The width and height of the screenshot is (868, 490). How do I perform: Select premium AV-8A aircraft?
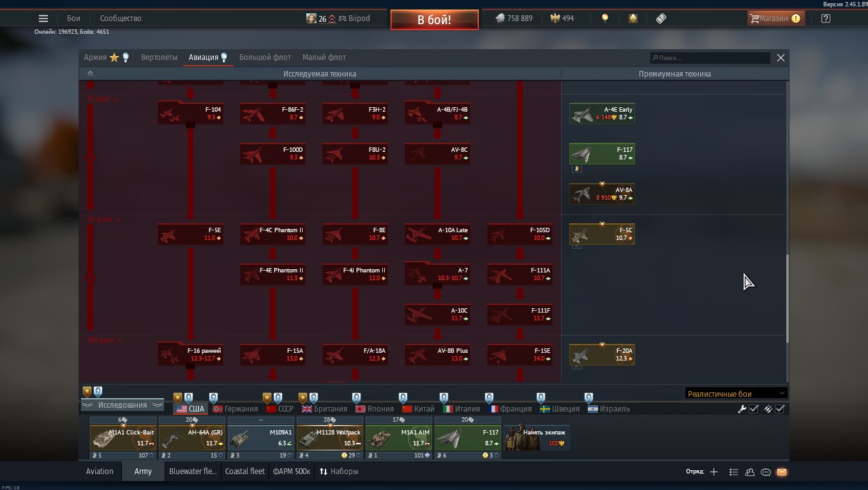pyautogui.click(x=602, y=194)
